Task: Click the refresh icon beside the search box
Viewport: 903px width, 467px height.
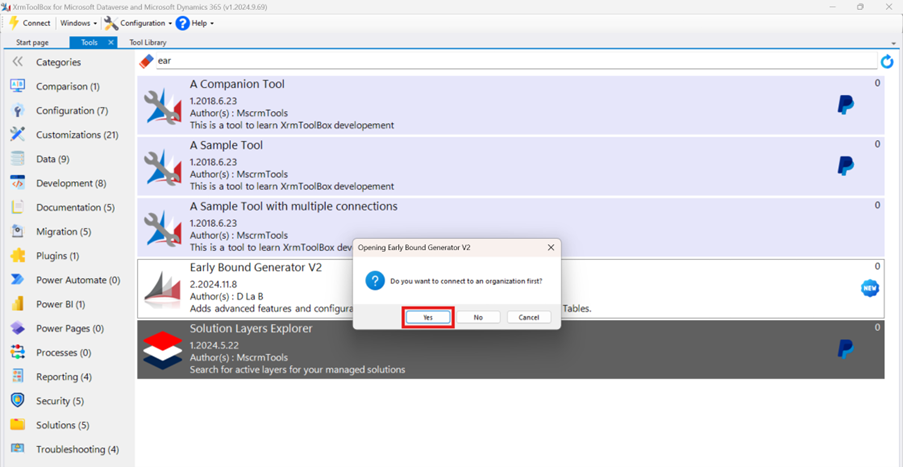Action: pos(886,62)
